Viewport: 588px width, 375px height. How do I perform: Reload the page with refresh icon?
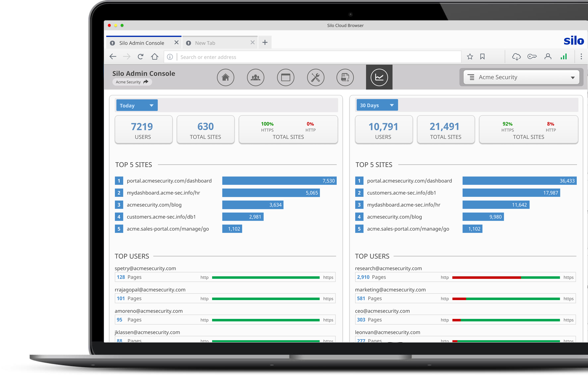(141, 57)
